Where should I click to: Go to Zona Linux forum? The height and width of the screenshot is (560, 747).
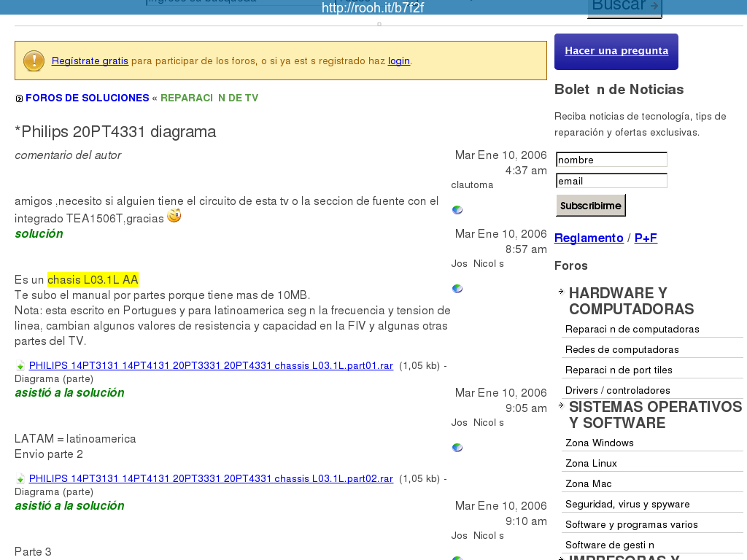pyautogui.click(x=591, y=463)
